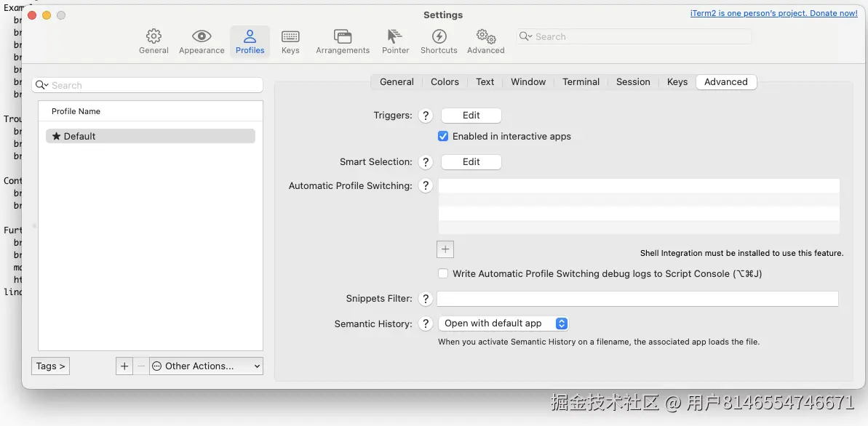Select the Profiles person icon

(250, 36)
